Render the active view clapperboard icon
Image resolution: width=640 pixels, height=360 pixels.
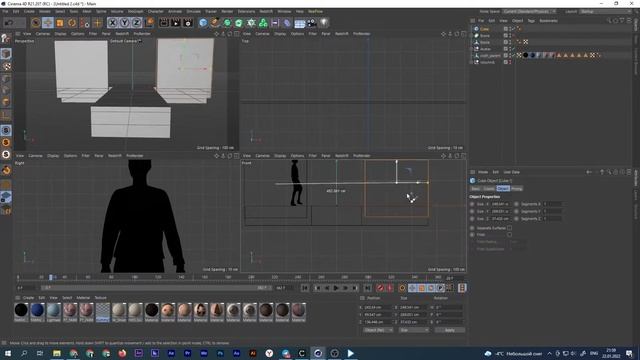[164, 23]
